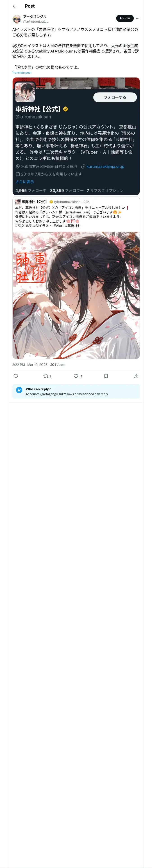This screenshot has width=152, height=868.
Task: Follow the artagongulgul account
Action: 125,18
